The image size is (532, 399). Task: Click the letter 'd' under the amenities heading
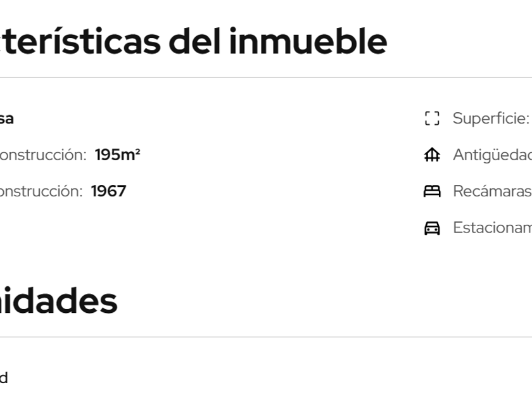point(4,378)
